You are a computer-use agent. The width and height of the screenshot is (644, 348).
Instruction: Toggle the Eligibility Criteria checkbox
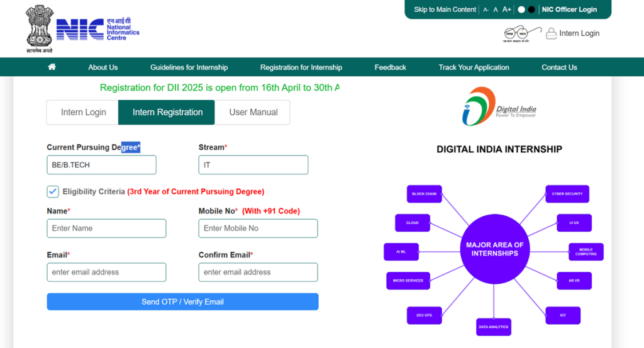coord(53,191)
